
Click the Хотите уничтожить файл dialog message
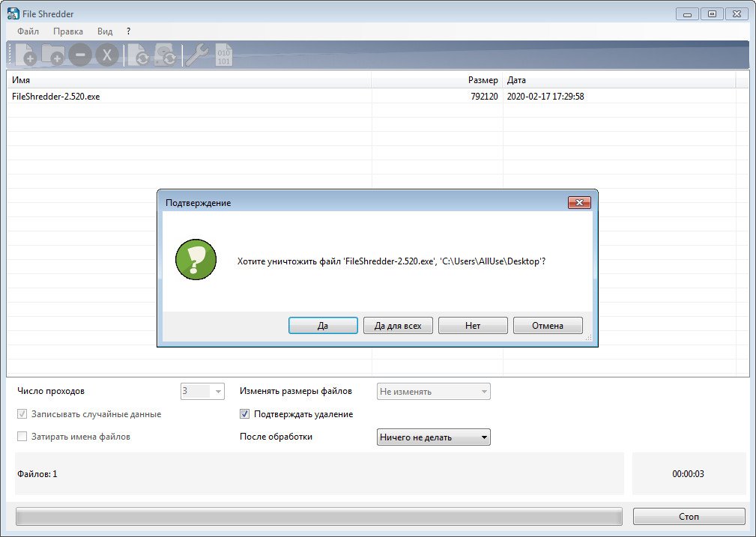(x=392, y=261)
